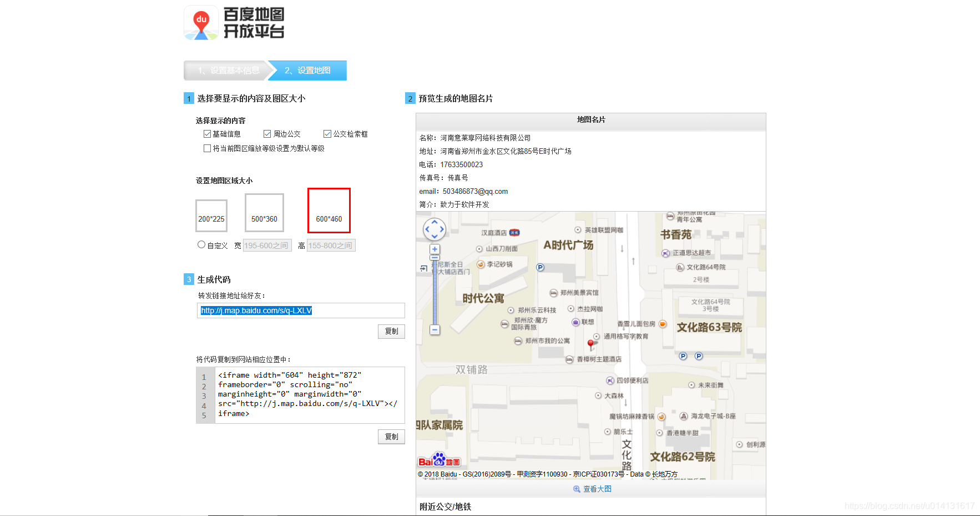This screenshot has width=980, height=516.
Task: Click the 脆乐士 point marker
Action: point(608,432)
